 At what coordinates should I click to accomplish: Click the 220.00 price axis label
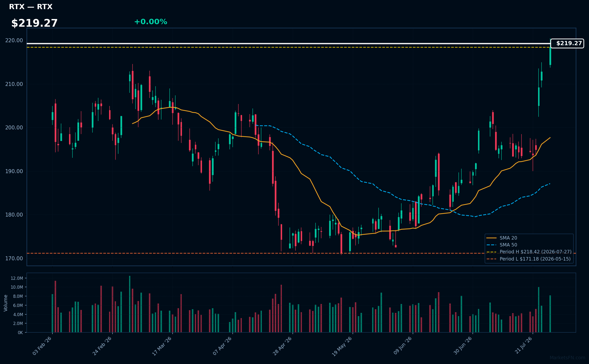14,40
